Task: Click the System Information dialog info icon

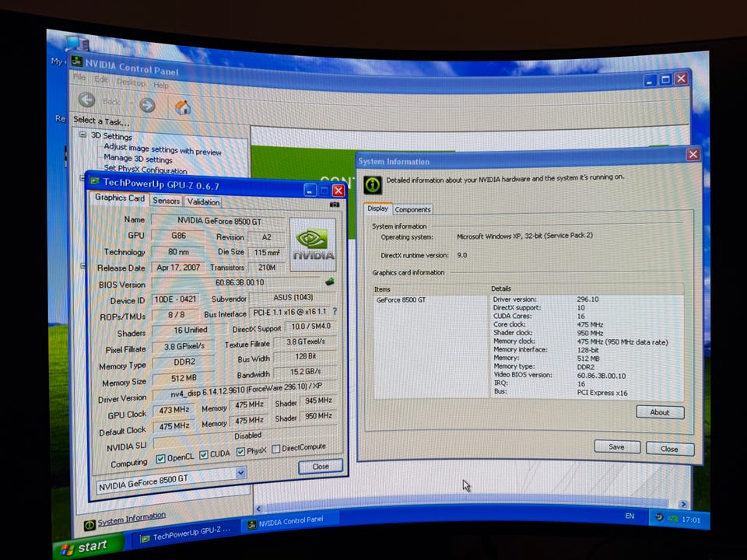Action: [x=373, y=185]
